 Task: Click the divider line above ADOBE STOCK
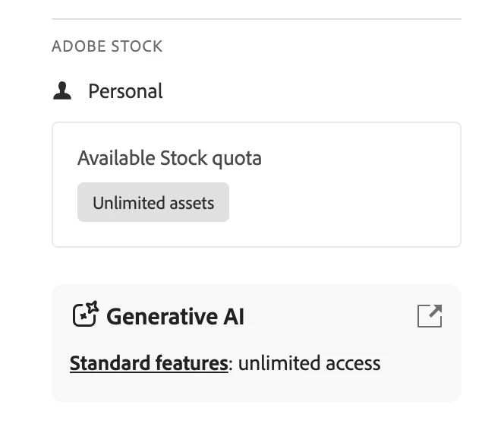256,18
